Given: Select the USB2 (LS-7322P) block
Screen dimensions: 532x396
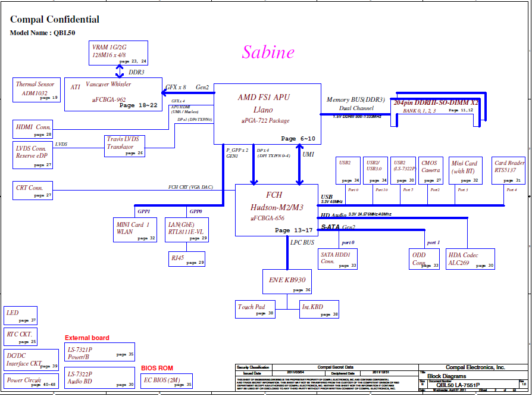Looking at the screenshot, I should point(403,170).
